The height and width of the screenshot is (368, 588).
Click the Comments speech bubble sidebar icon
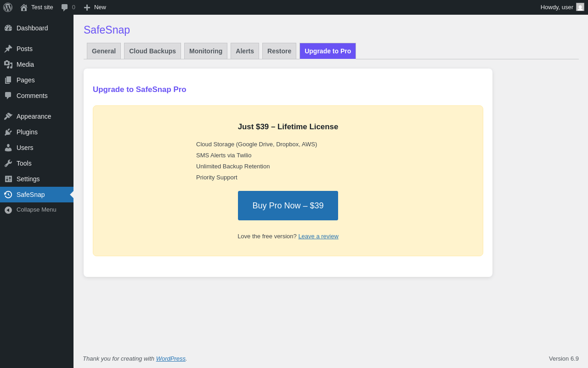tap(8, 96)
